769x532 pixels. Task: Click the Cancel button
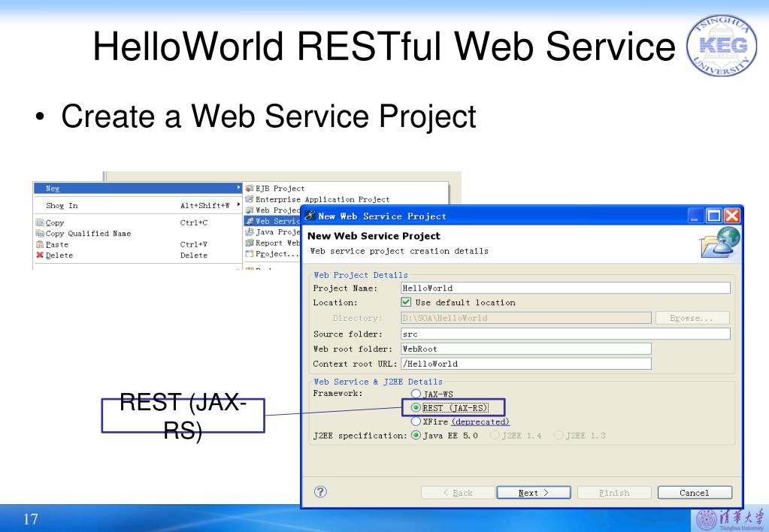695,493
